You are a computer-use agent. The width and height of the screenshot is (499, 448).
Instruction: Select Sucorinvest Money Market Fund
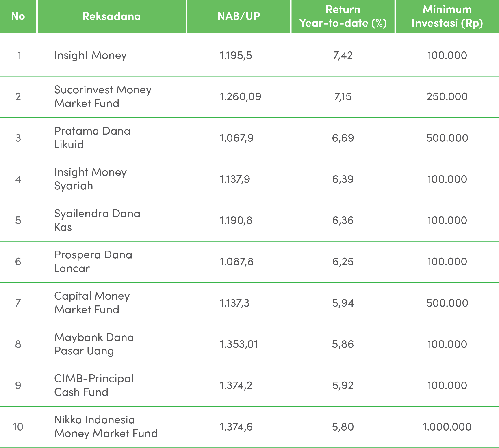103,96
